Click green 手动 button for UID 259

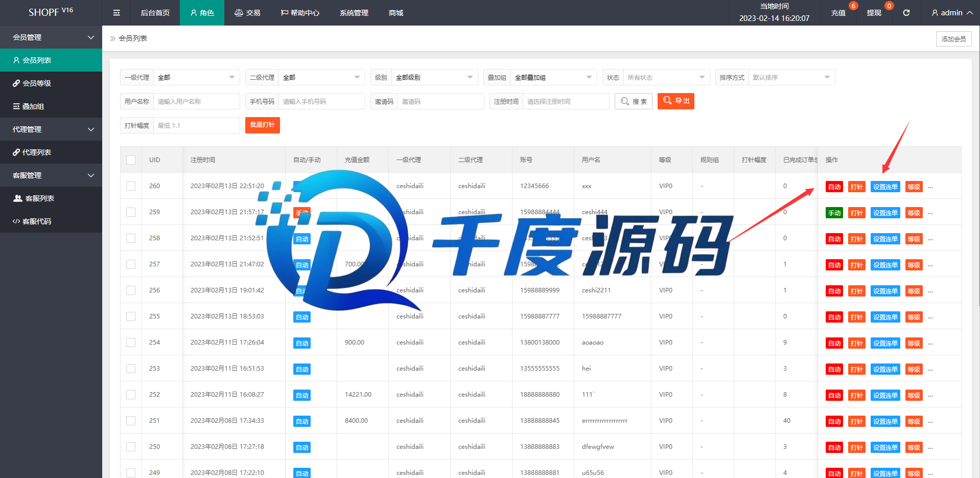pyautogui.click(x=834, y=213)
